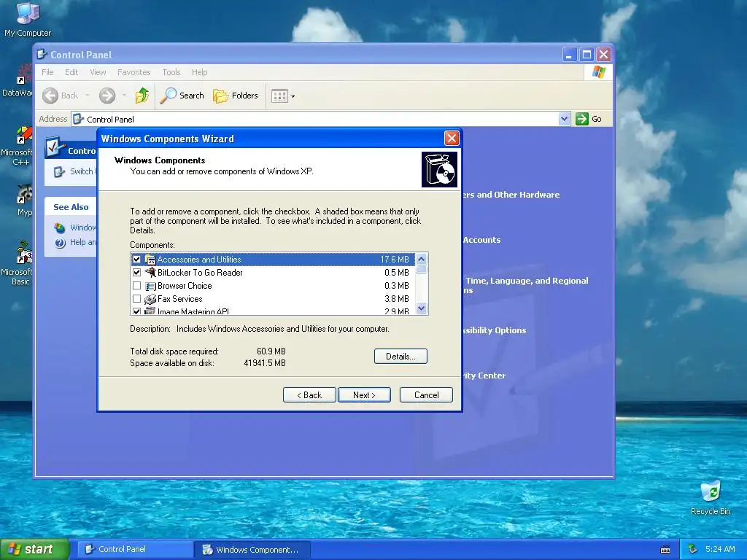Click the wizard's software box and CD icon
747x560 pixels.
click(x=439, y=169)
